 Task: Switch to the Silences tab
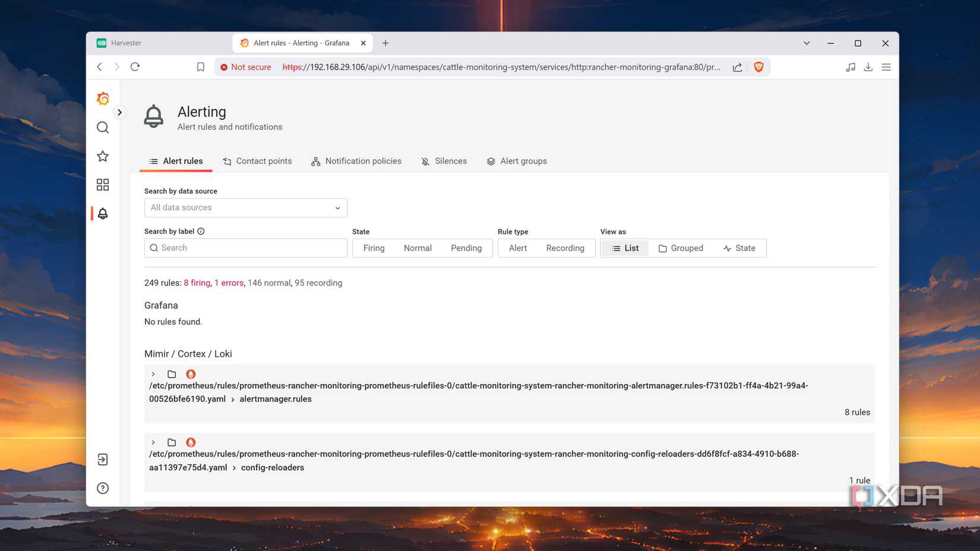click(444, 161)
